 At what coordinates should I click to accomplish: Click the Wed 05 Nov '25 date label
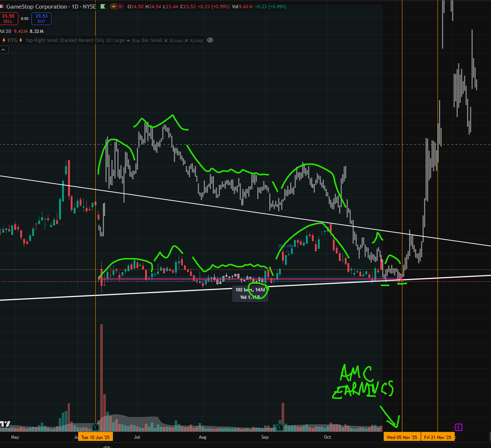(402, 437)
